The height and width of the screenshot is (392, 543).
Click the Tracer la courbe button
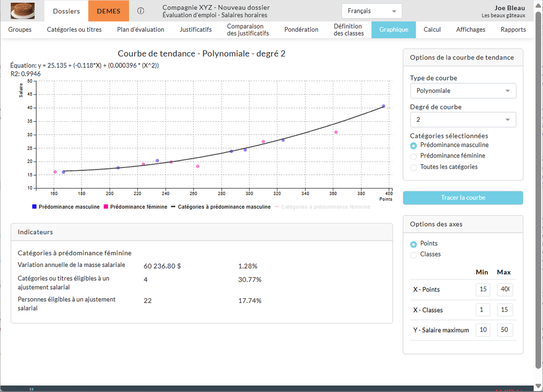[463, 198]
